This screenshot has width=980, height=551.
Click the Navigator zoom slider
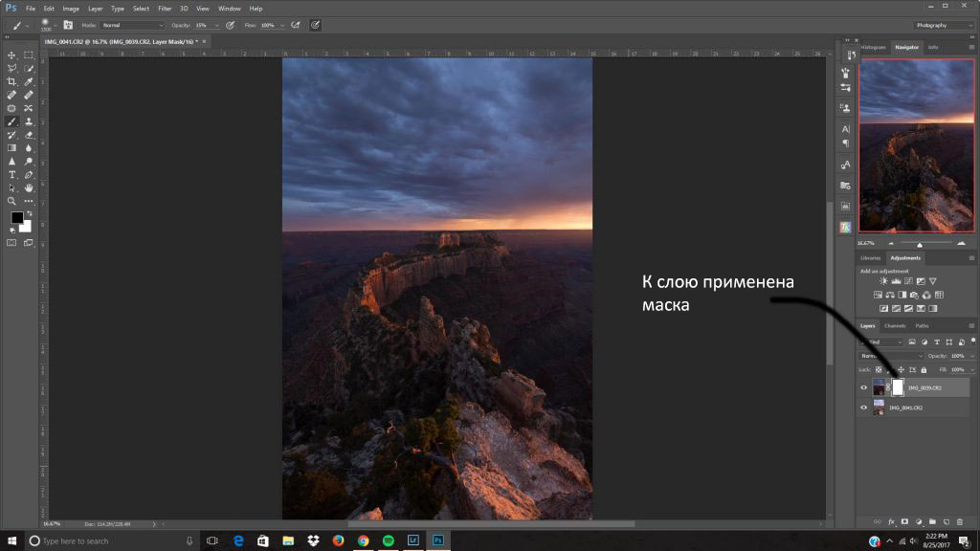click(920, 244)
